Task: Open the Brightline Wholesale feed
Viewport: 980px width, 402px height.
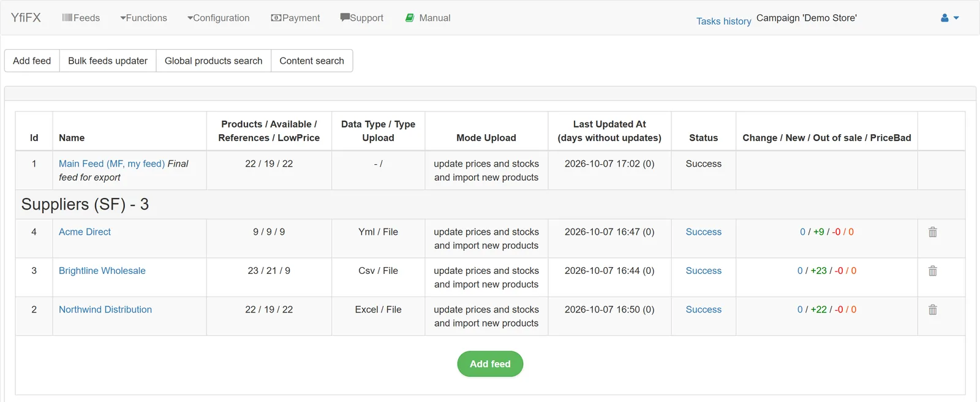Action: tap(102, 271)
